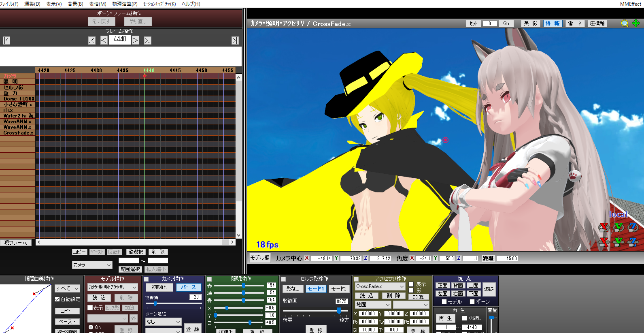Click the local Z move gizmo icon
Image resolution: width=644 pixels, height=333 pixels.
633,242
